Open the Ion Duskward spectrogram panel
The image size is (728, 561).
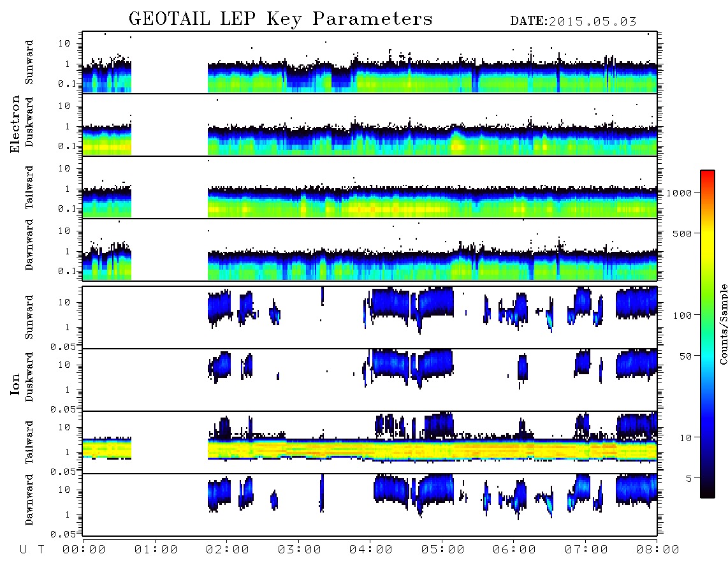[x=370, y=379]
